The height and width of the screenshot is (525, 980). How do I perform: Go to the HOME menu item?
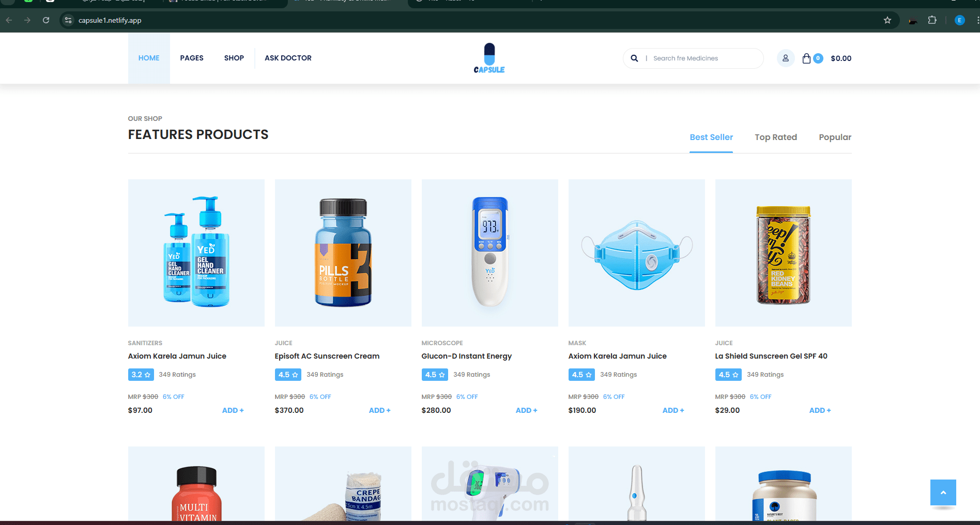[x=149, y=58]
